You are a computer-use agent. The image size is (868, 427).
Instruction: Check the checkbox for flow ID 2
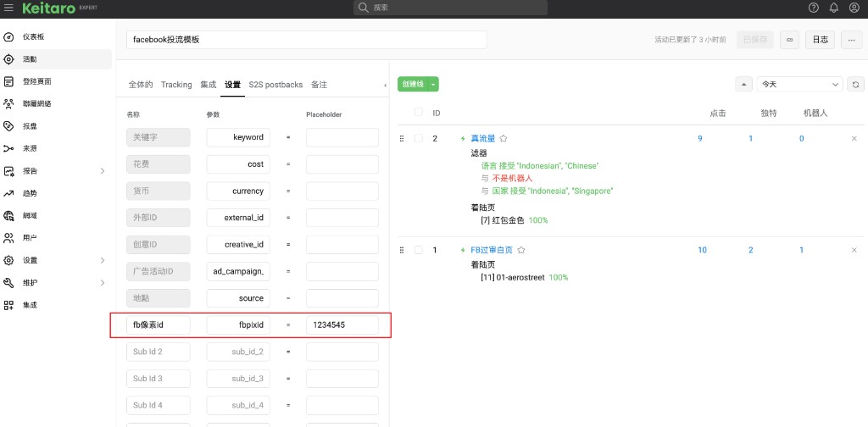pyautogui.click(x=419, y=138)
